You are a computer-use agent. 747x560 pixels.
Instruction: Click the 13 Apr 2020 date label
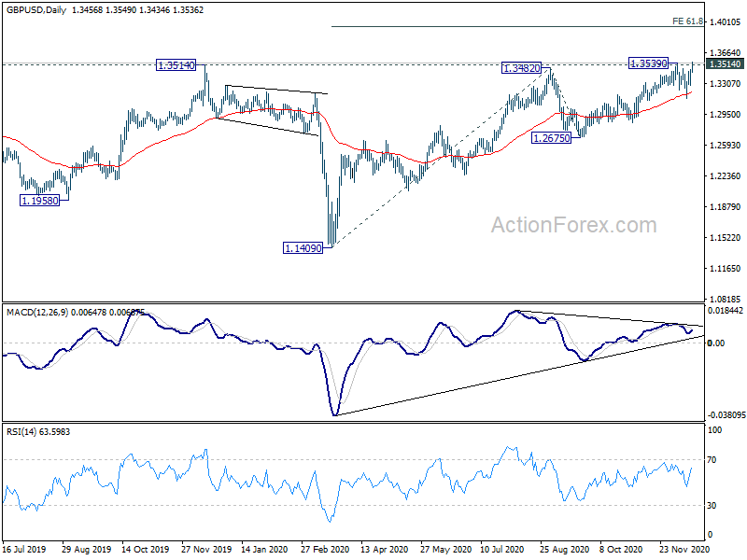point(385,549)
